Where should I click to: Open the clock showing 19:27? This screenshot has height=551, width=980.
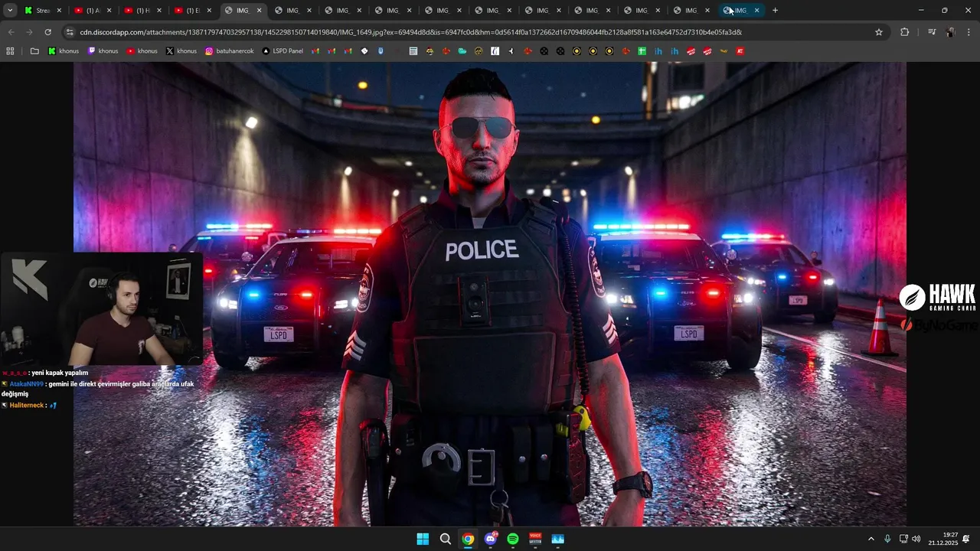coord(943,539)
